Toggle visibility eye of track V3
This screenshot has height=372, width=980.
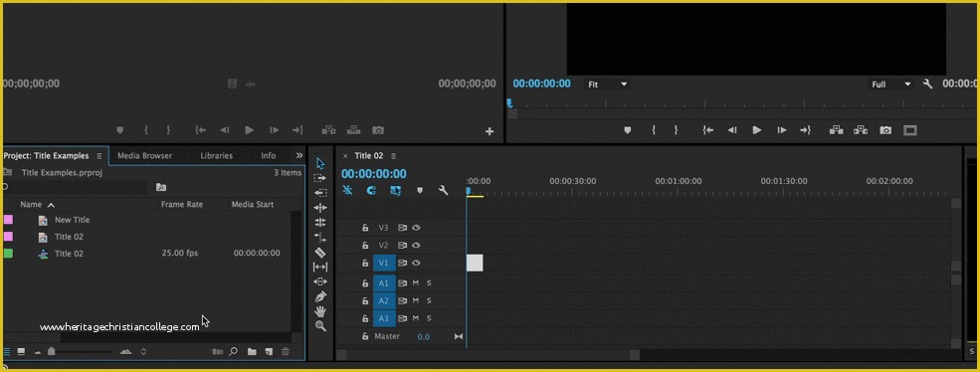pyautogui.click(x=416, y=228)
